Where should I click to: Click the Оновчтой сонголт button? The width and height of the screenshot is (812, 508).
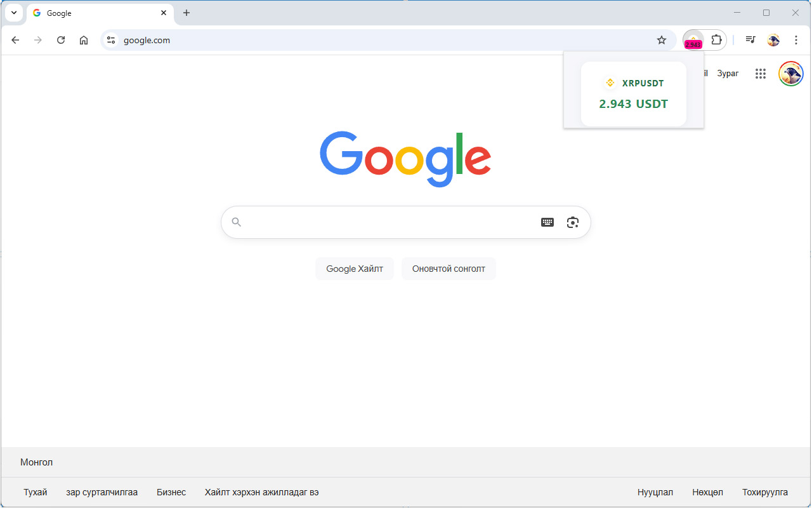(449, 269)
